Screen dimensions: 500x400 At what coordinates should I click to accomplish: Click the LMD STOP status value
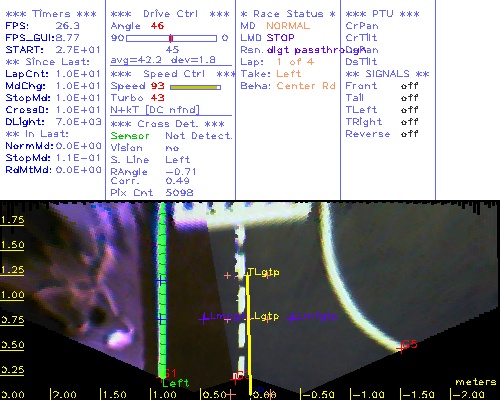pos(280,38)
